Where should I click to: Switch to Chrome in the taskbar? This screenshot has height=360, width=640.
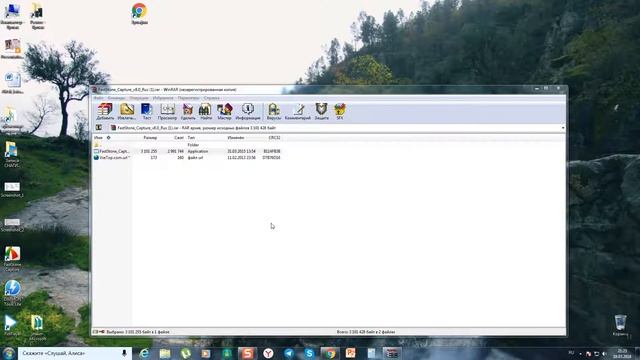pyautogui.click(x=330, y=353)
